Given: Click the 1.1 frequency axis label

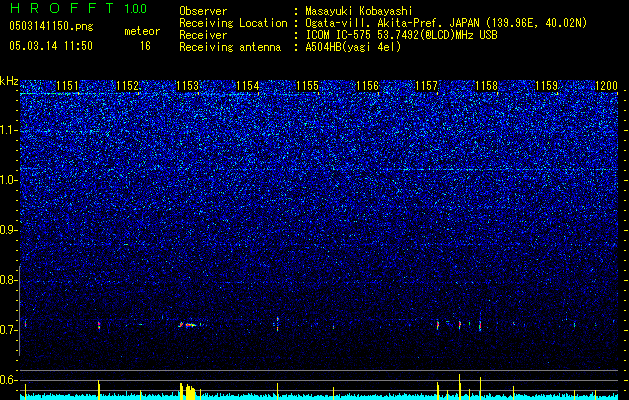Looking at the screenshot, I should point(8,130).
